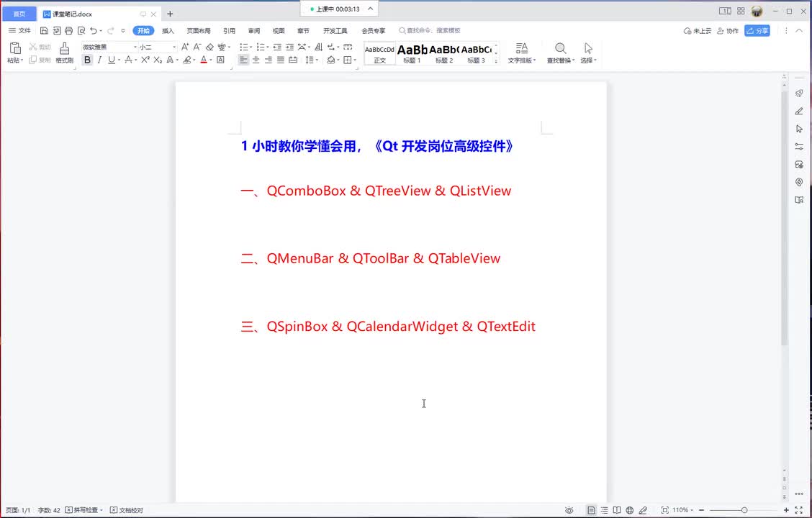This screenshot has height=518, width=812.
Task: Expand the font color dropdown arrow
Action: tap(211, 60)
